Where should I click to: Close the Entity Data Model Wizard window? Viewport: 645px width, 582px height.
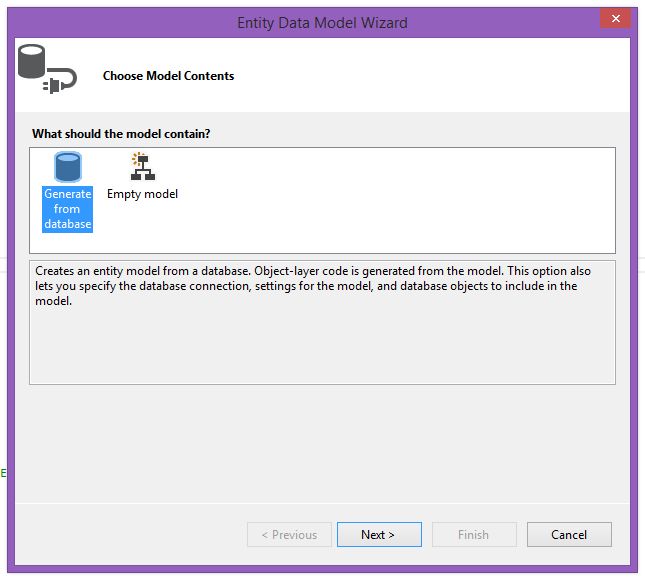(x=614, y=20)
